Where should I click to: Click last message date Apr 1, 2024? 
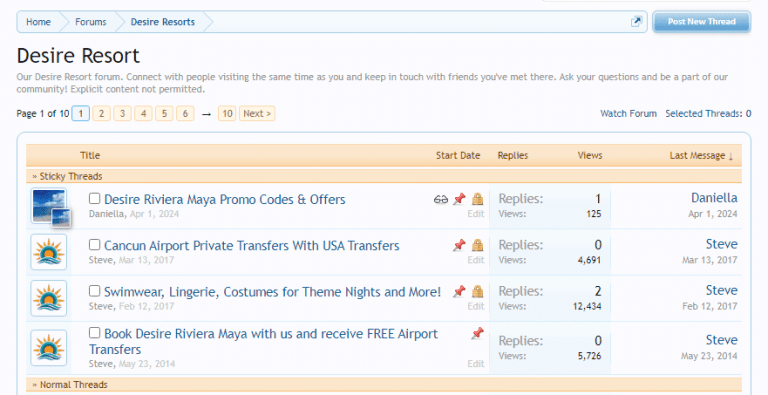pyautogui.click(x=713, y=214)
